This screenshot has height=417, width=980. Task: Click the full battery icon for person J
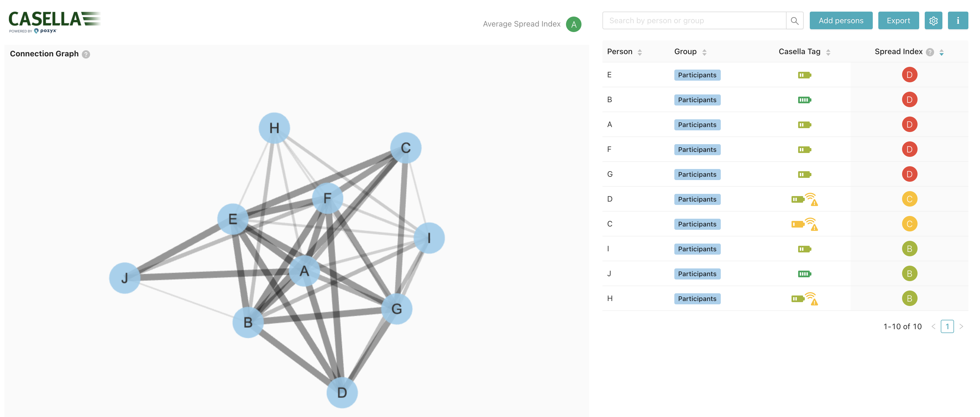(x=805, y=273)
